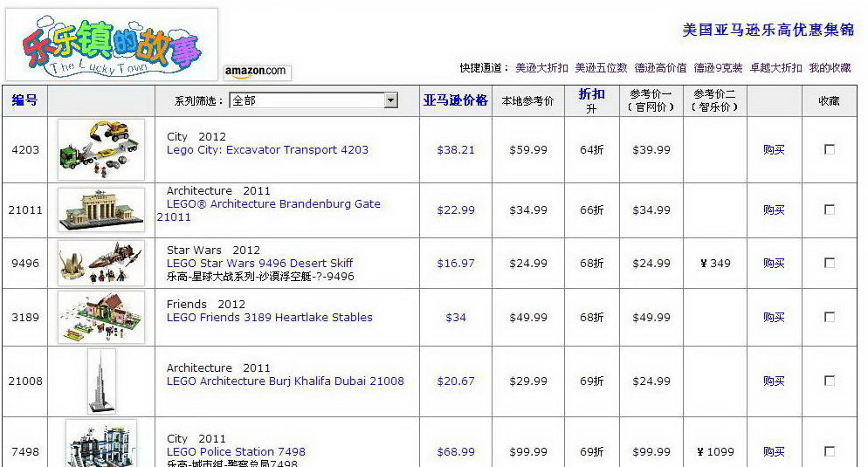Click 购买 for Police Station 7498
868x467 pixels.
click(x=774, y=451)
